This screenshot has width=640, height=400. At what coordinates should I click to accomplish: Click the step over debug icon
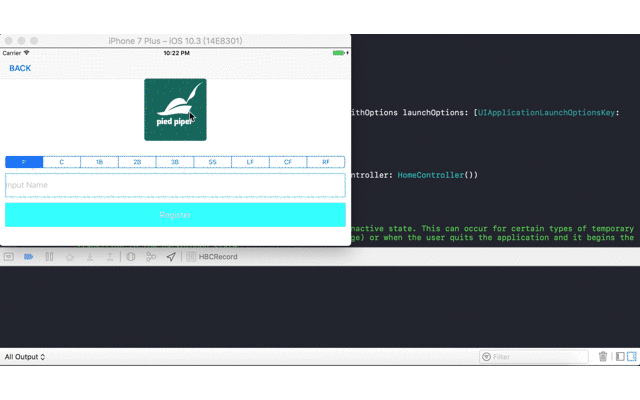[70, 257]
